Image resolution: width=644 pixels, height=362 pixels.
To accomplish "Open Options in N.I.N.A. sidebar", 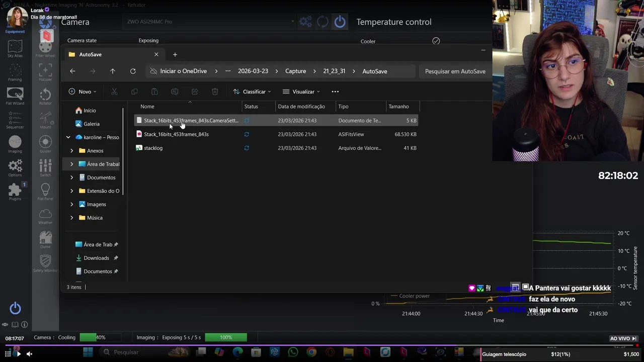I will 15,168.
